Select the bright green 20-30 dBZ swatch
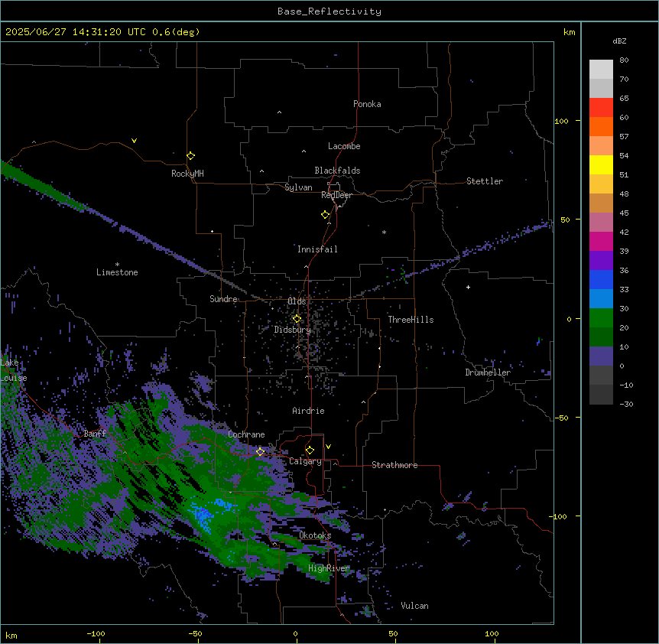The width and height of the screenshot is (659, 644). pos(601,318)
